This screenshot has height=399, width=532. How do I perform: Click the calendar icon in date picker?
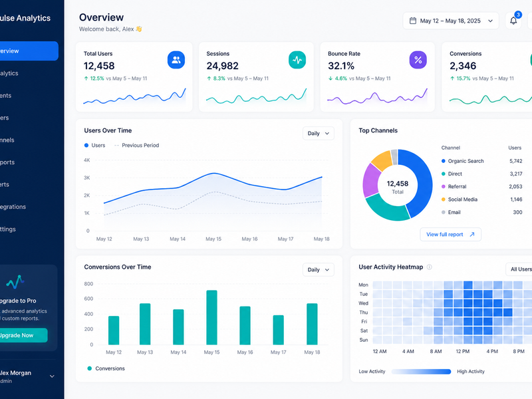click(x=412, y=21)
